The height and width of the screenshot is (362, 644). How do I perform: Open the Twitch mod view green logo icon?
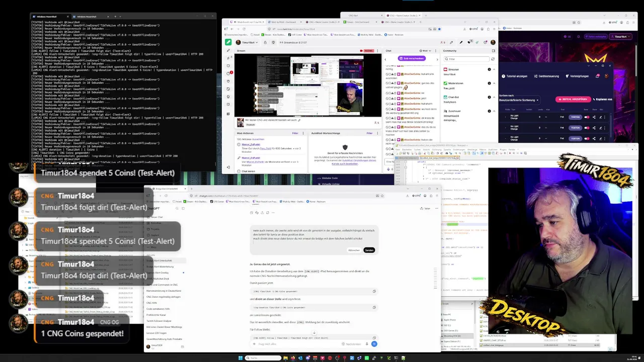pos(228,42)
